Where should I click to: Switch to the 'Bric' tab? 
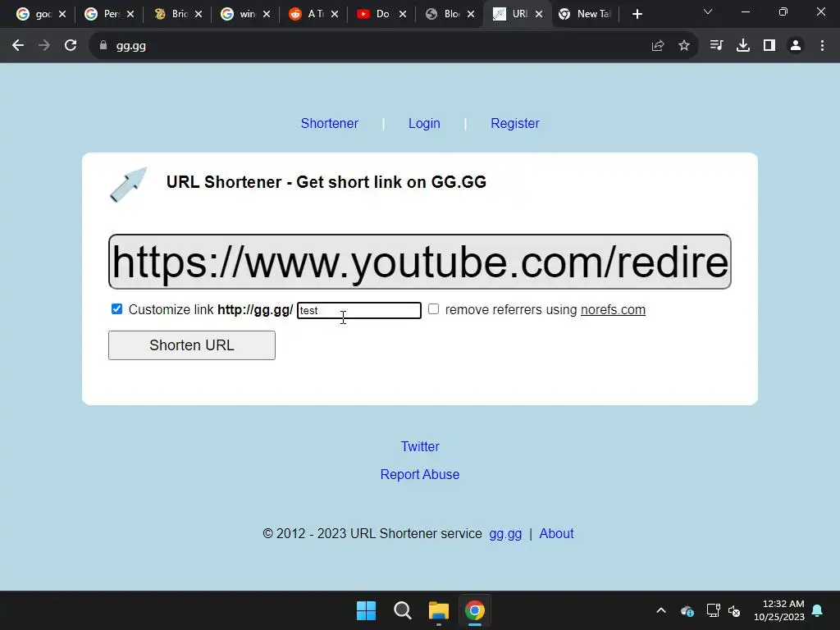pyautogui.click(x=171, y=14)
